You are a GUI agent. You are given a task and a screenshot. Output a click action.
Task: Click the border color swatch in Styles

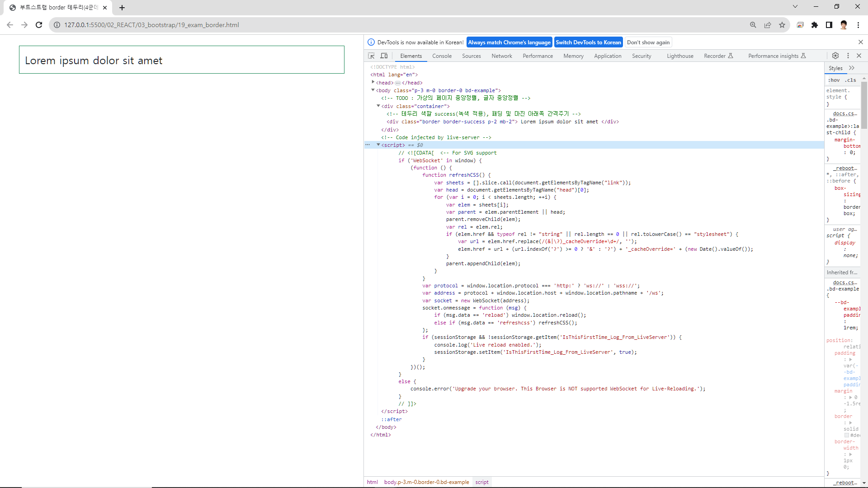pyautogui.click(x=847, y=435)
